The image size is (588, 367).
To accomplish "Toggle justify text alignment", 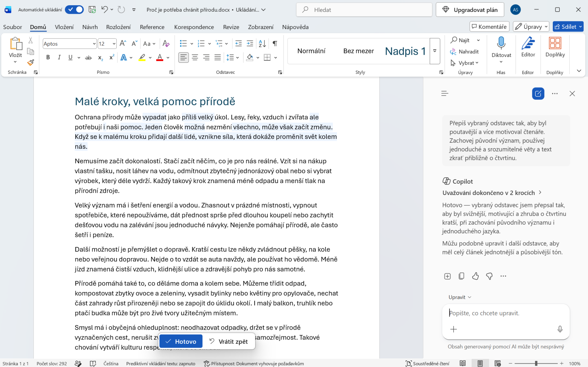I will [218, 57].
